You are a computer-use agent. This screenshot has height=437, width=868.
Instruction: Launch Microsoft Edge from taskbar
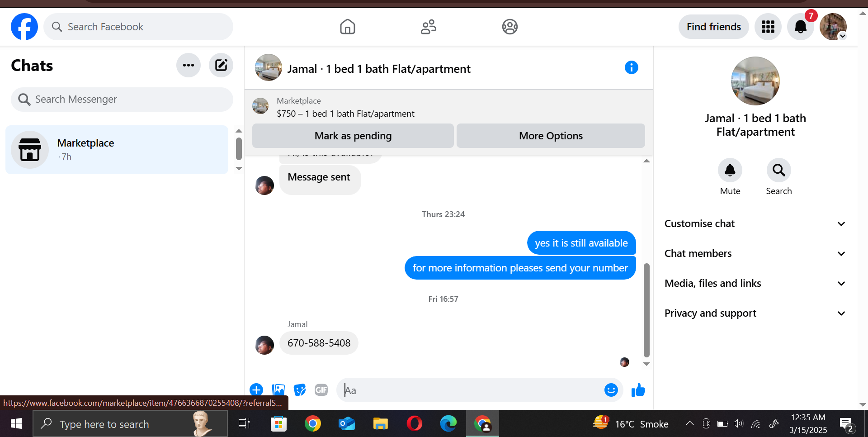(448, 424)
